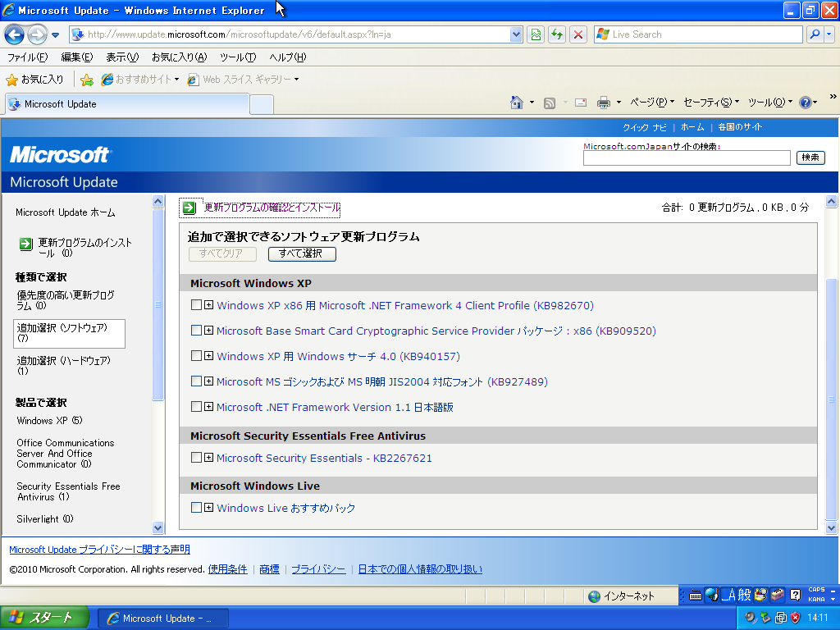Click the RSS feeds icon

[x=550, y=103]
